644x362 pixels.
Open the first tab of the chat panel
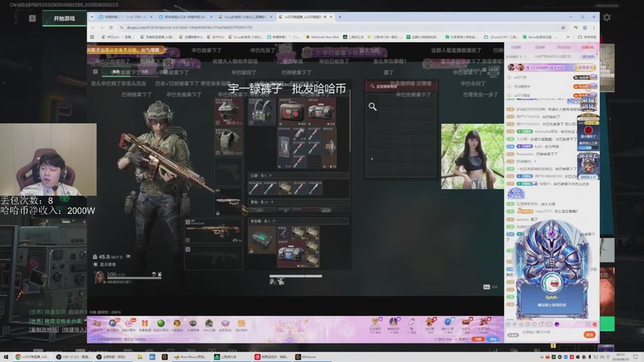(516, 47)
